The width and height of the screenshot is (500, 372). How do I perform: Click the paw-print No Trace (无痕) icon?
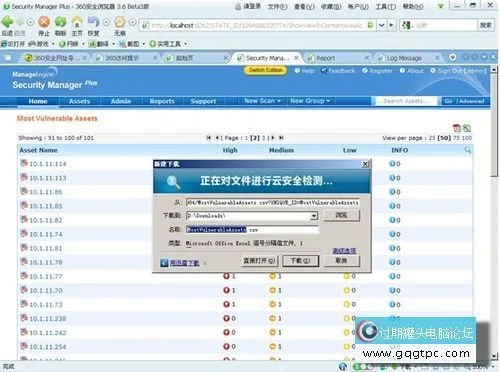point(120,22)
